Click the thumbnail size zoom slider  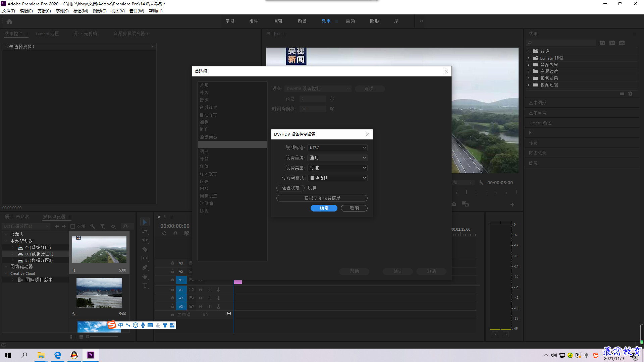click(x=102, y=337)
